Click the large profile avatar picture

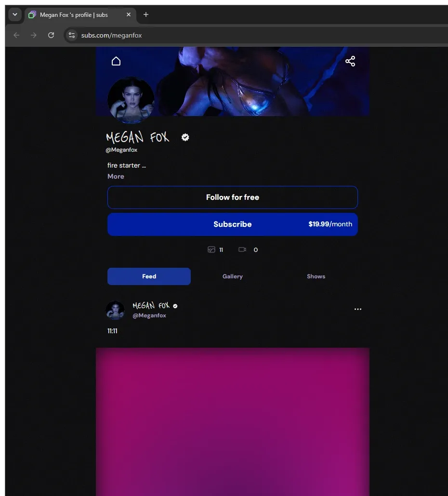click(x=131, y=100)
